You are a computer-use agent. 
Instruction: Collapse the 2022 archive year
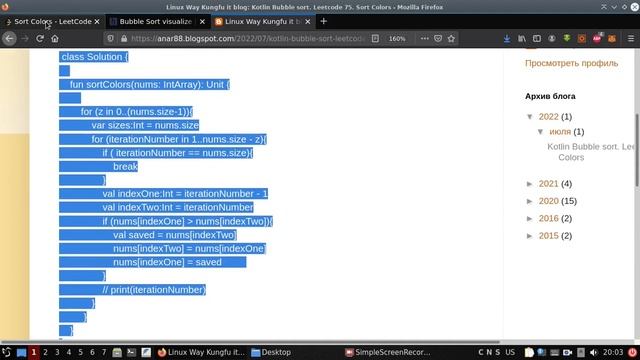pyautogui.click(x=530, y=117)
